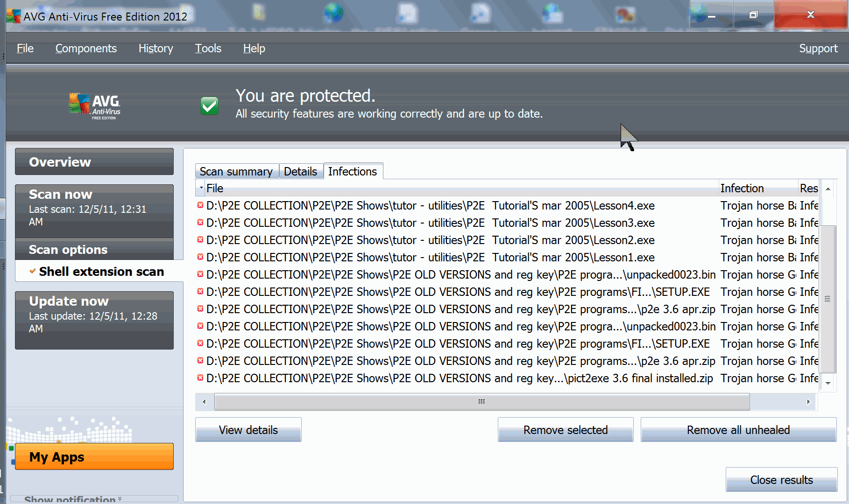
Task: Click the AVG title bar app icon
Action: [13, 16]
